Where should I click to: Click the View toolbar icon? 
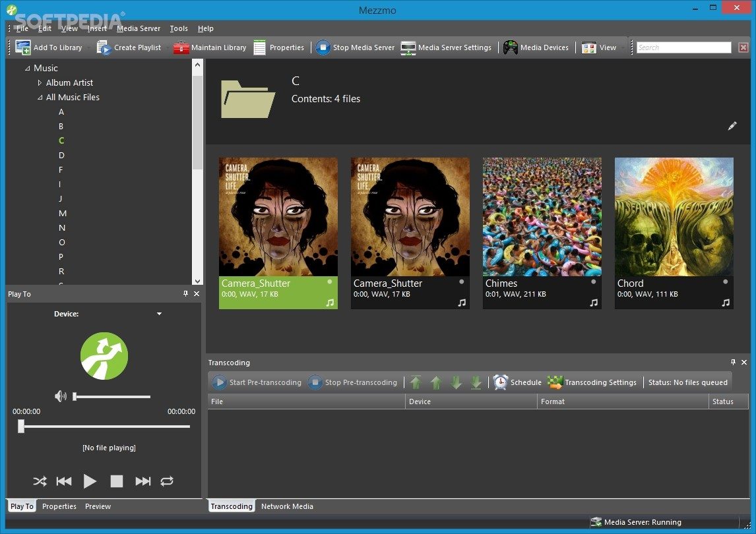[588, 47]
